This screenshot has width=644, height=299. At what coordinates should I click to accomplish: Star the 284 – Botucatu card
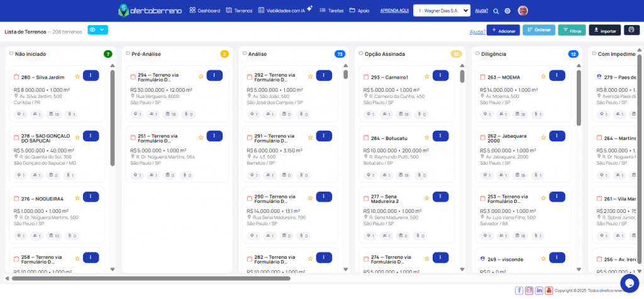tap(427, 138)
